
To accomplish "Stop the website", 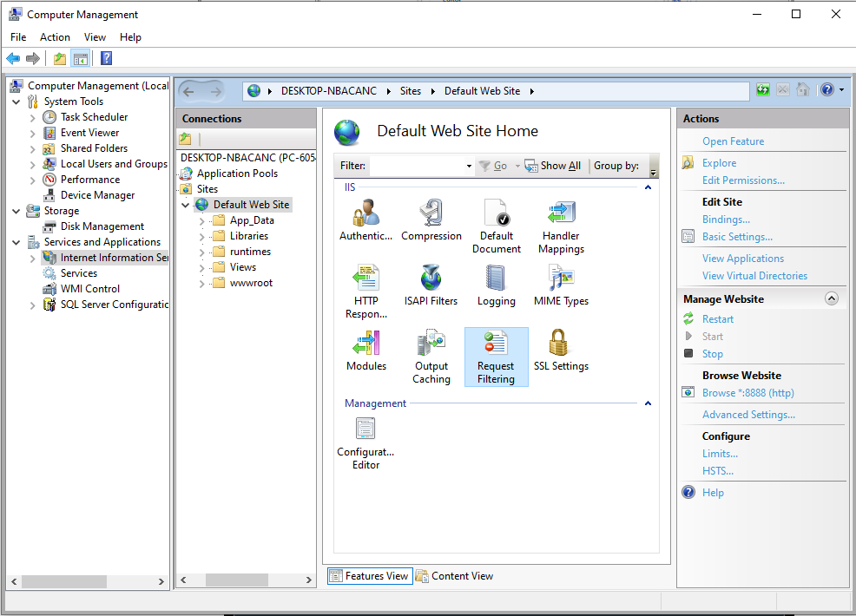I will [x=713, y=354].
